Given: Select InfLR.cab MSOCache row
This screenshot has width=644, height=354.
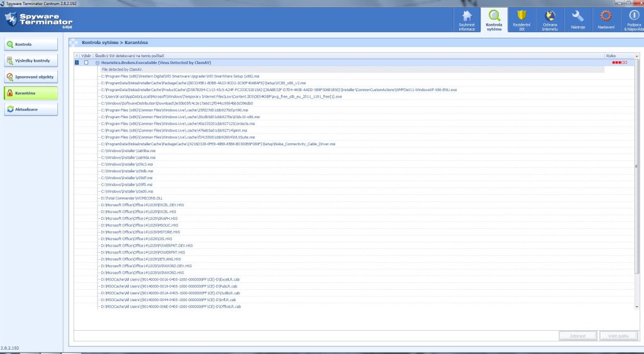Looking at the screenshot, I should pyautogui.click(x=169, y=300).
